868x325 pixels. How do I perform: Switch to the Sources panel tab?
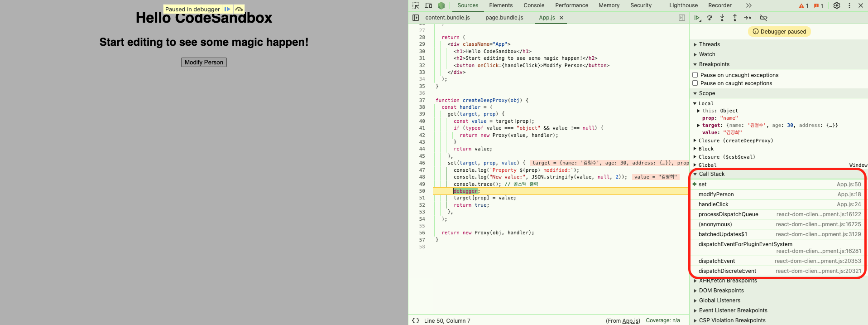468,5
